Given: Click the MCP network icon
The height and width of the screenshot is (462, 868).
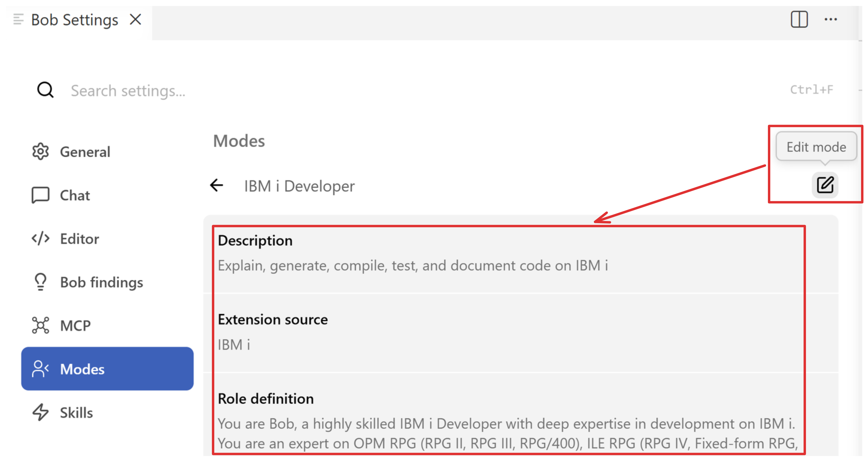Looking at the screenshot, I should [x=40, y=325].
